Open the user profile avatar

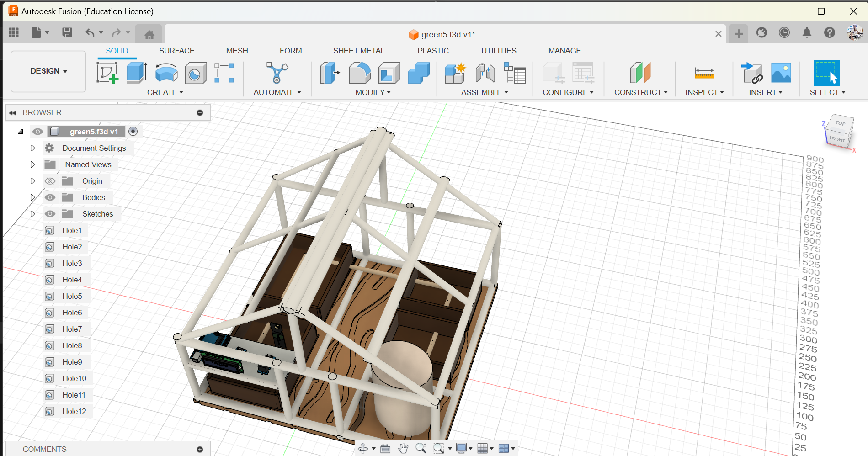(854, 32)
